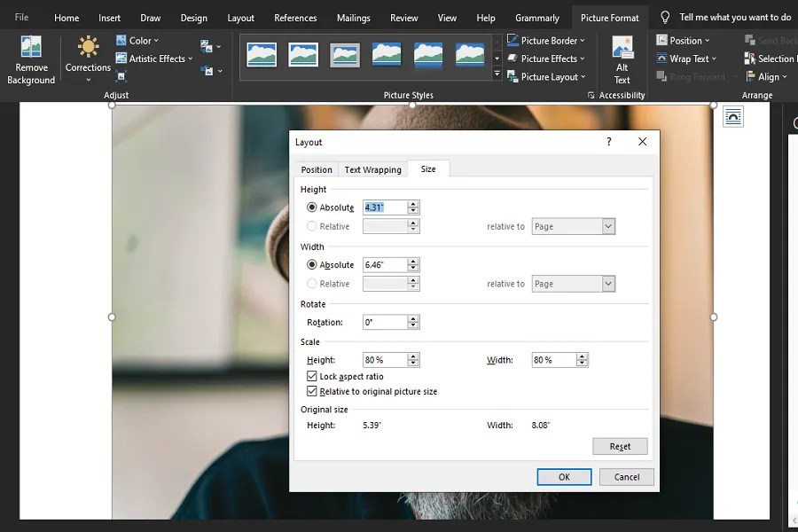Open the Alt Text pane
This screenshot has height=532, width=798.
coord(623,59)
